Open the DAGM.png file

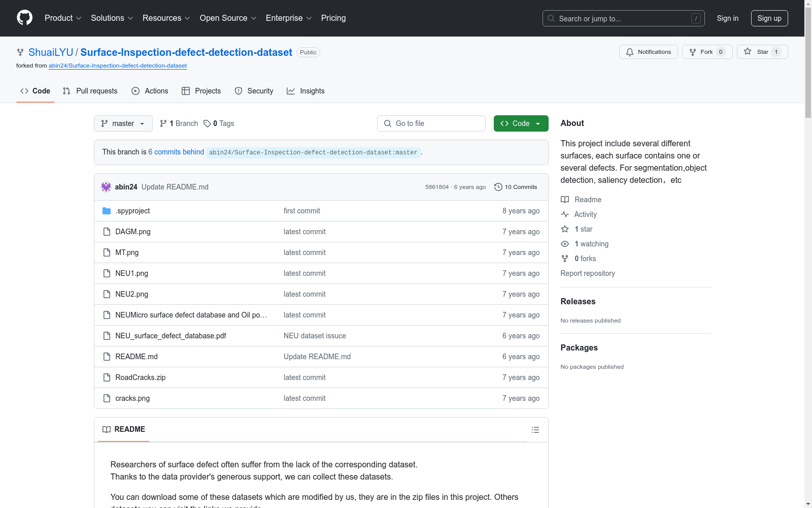tap(133, 232)
